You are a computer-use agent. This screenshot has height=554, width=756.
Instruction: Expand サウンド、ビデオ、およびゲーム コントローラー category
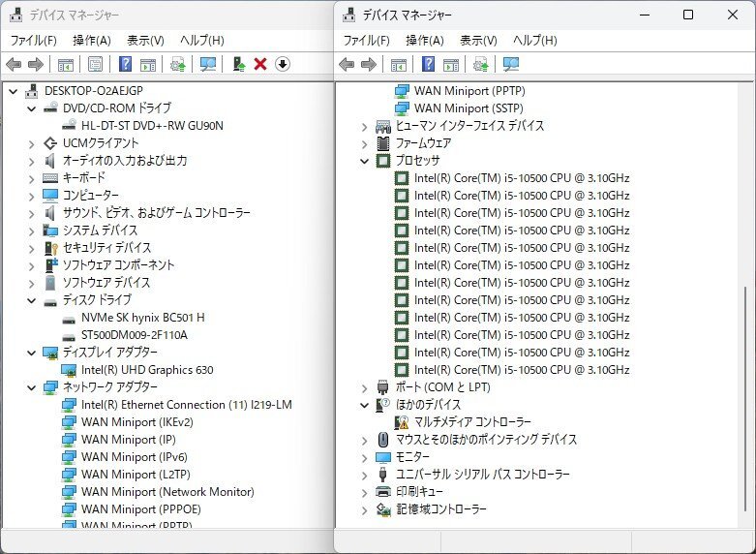(x=32, y=213)
